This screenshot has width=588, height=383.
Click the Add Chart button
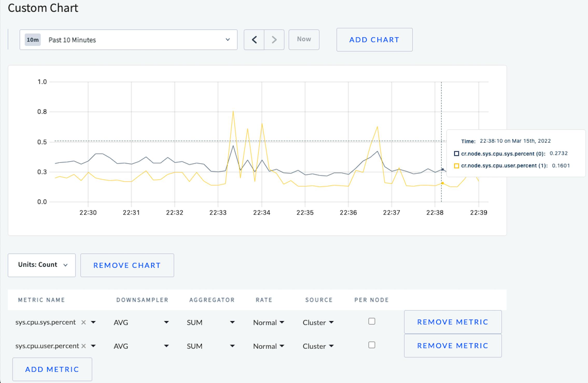pyautogui.click(x=374, y=40)
